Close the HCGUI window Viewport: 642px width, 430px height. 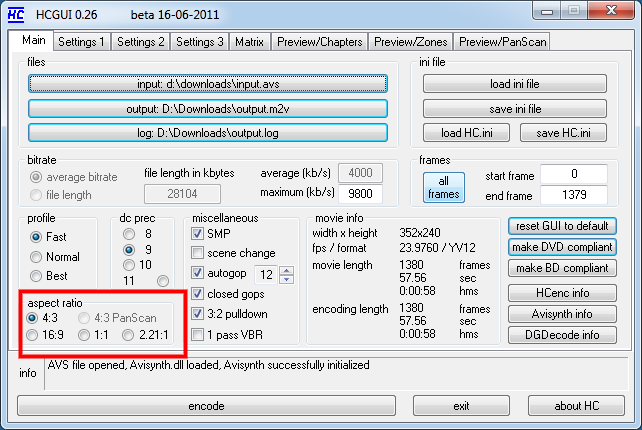coord(611,11)
